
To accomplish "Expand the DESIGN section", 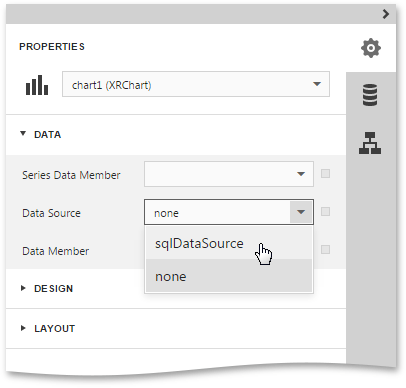I will click(x=47, y=289).
